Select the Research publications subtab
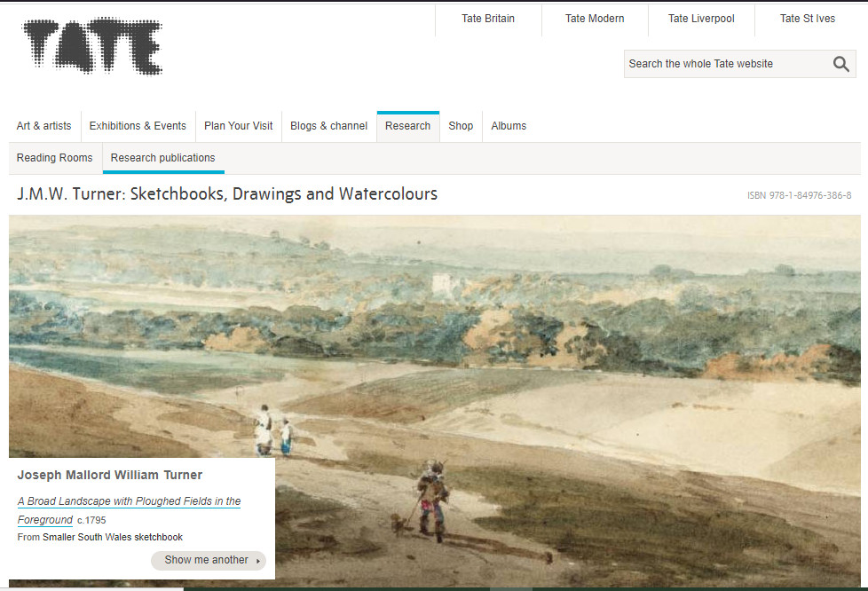 click(162, 158)
